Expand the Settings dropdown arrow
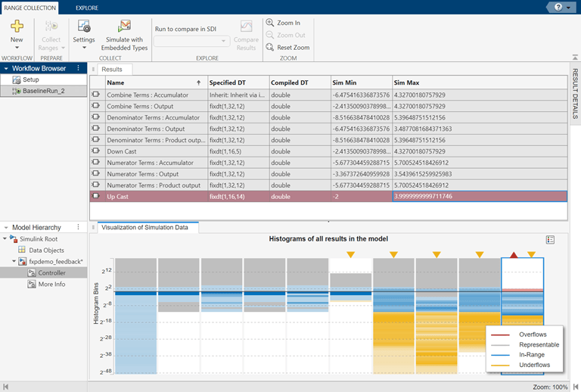Viewport: 581px width, 392px height. tap(84, 48)
